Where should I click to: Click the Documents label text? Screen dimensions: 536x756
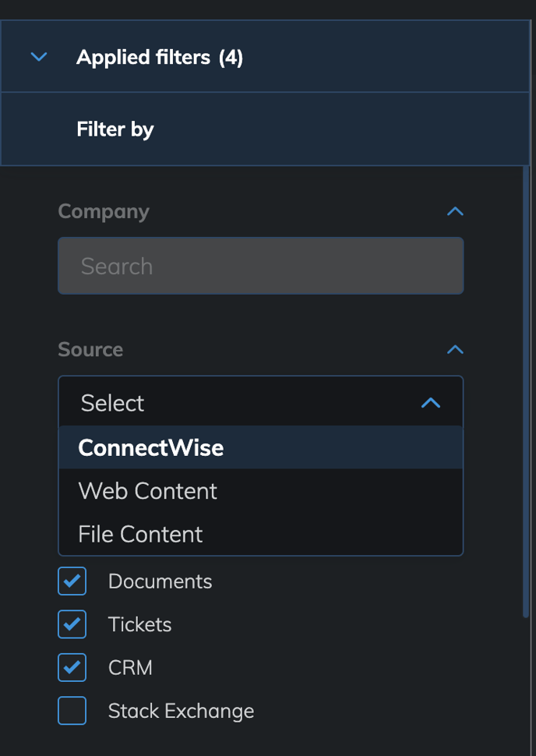pos(160,581)
